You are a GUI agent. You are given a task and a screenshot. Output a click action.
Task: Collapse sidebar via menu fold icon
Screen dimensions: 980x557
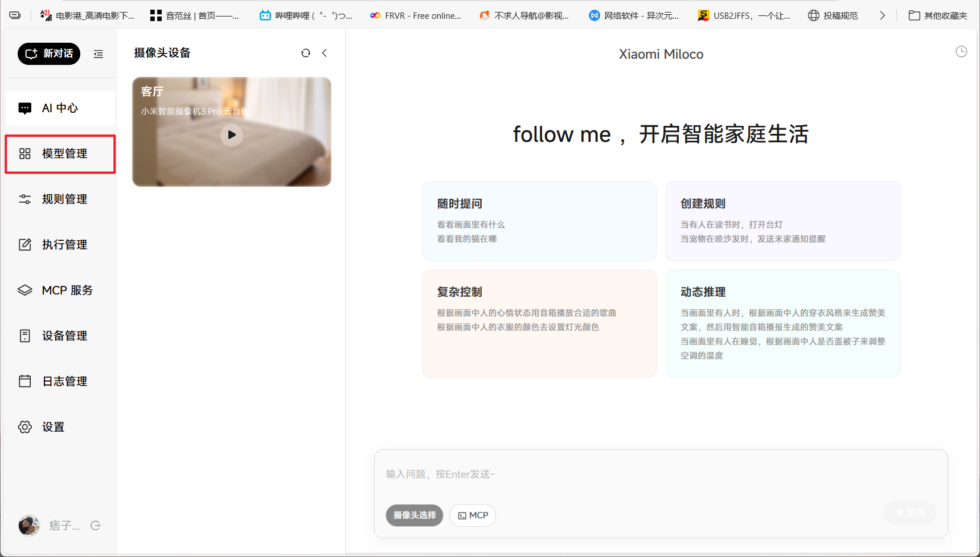coord(99,54)
